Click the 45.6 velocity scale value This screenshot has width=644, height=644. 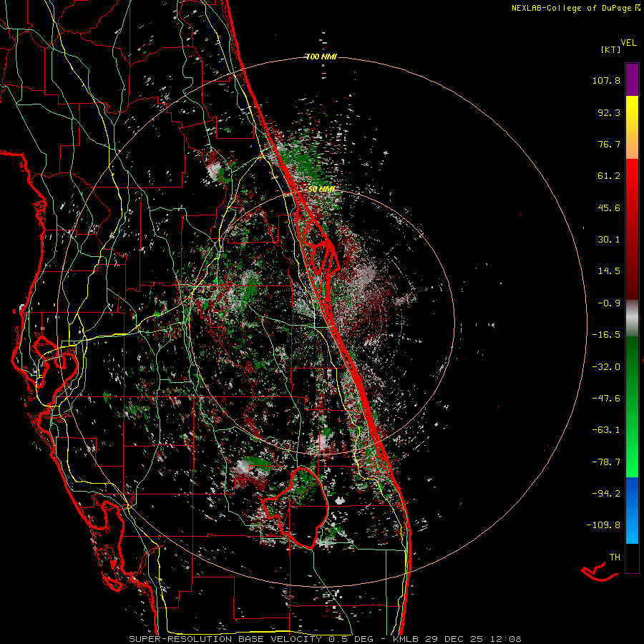tap(609, 208)
